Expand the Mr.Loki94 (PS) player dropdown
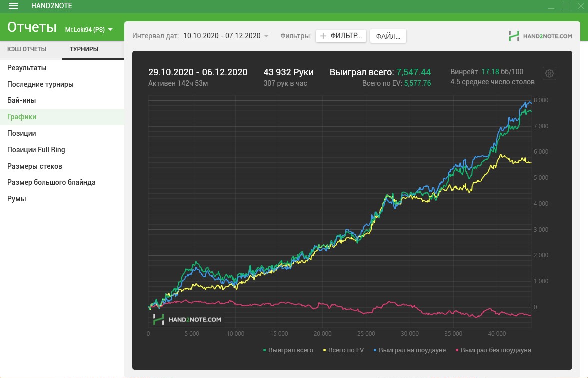 pyautogui.click(x=89, y=29)
